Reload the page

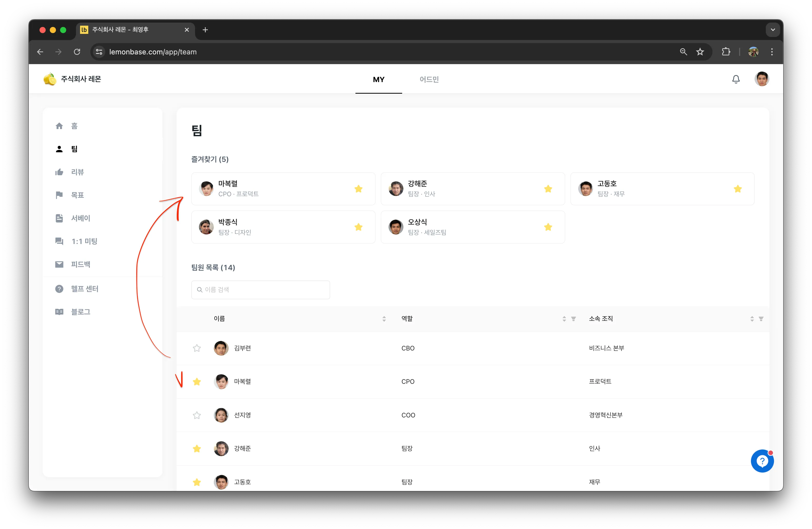77,52
